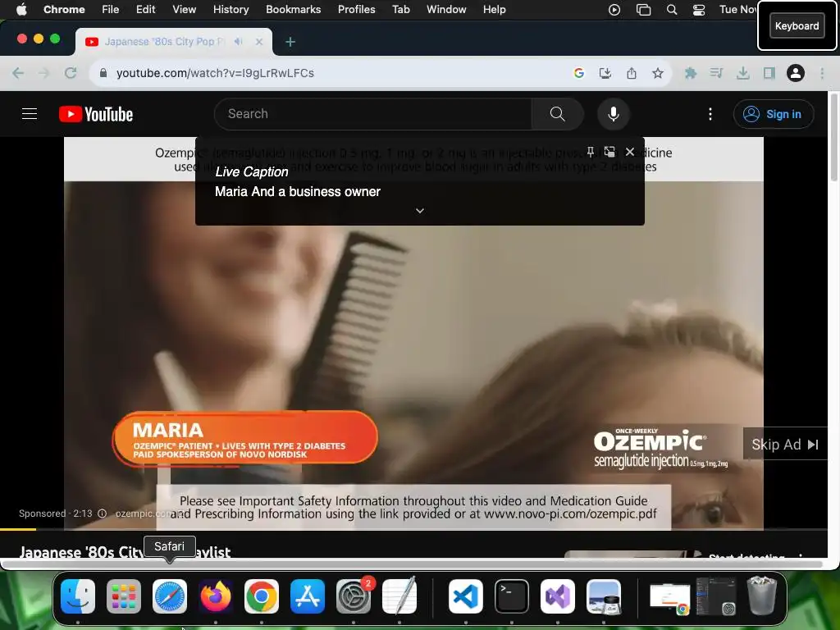Toggle the Live Caption window popout icon
The image size is (840, 630).
click(x=609, y=152)
